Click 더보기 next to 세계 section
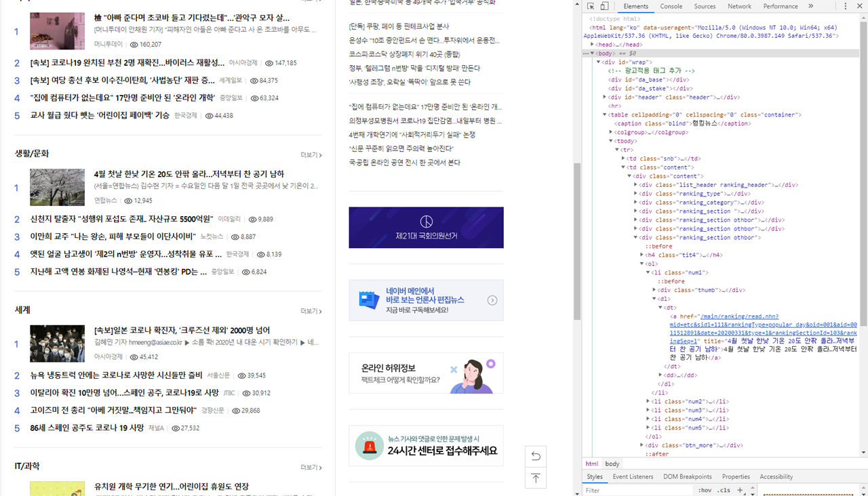The height and width of the screenshot is (496, 868). (311, 311)
